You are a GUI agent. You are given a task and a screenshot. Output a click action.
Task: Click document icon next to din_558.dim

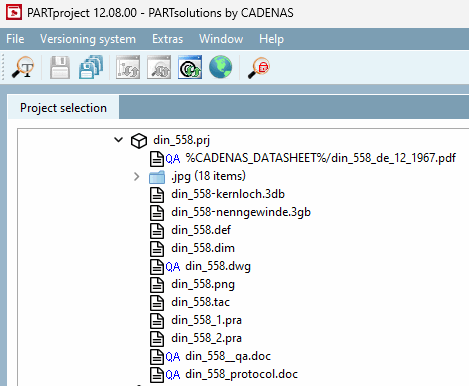click(157, 249)
